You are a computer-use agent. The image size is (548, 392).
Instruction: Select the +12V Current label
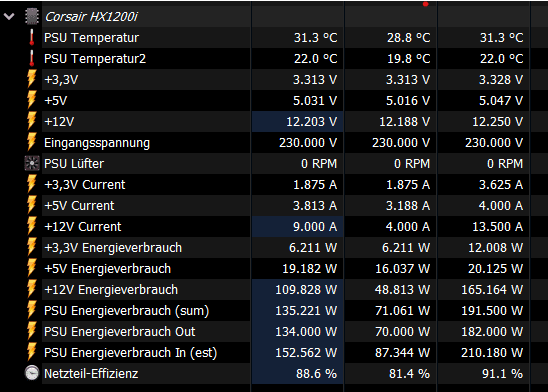click(x=82, y=226)
